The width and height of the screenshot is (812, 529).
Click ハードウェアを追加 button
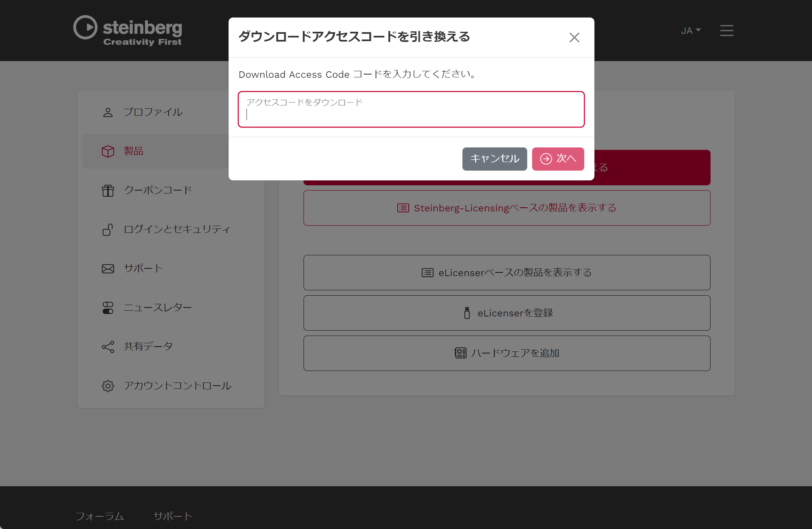(507, 353)
